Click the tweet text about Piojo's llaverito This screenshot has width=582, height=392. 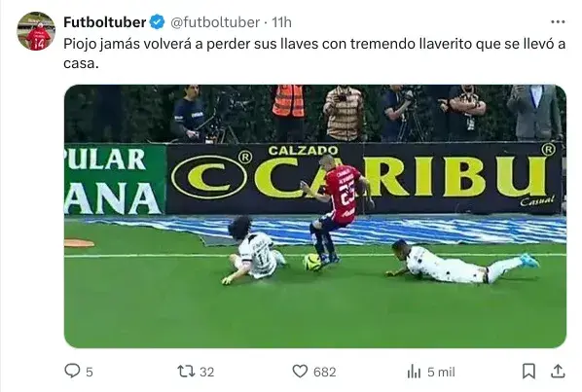tap(314, 53)
